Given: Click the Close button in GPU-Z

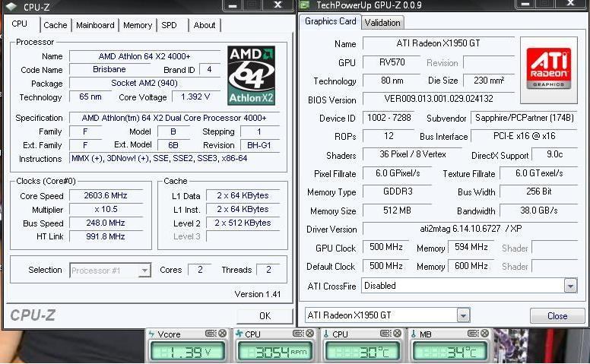Looking at the screenshot, I should [x=557, y=316].
